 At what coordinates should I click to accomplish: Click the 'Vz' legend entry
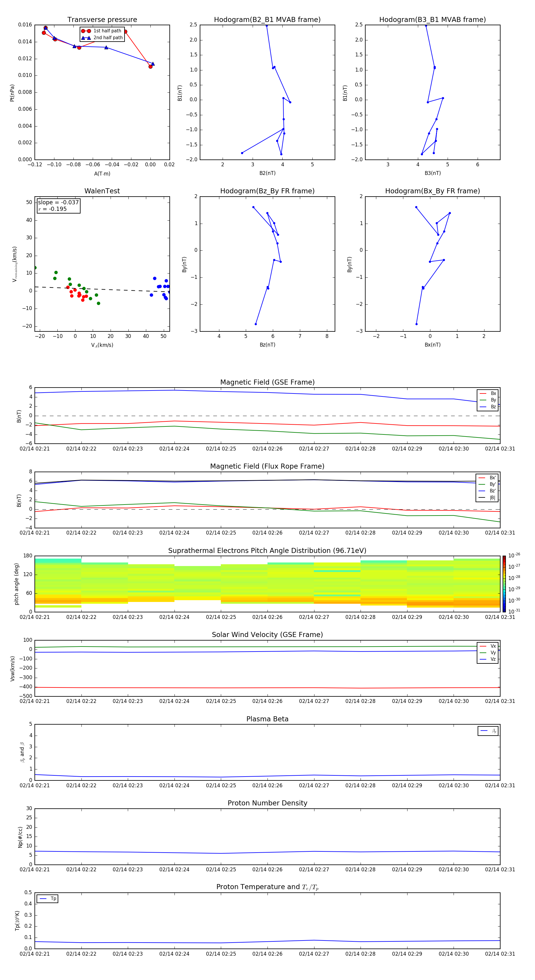click(x=488, y=659)
